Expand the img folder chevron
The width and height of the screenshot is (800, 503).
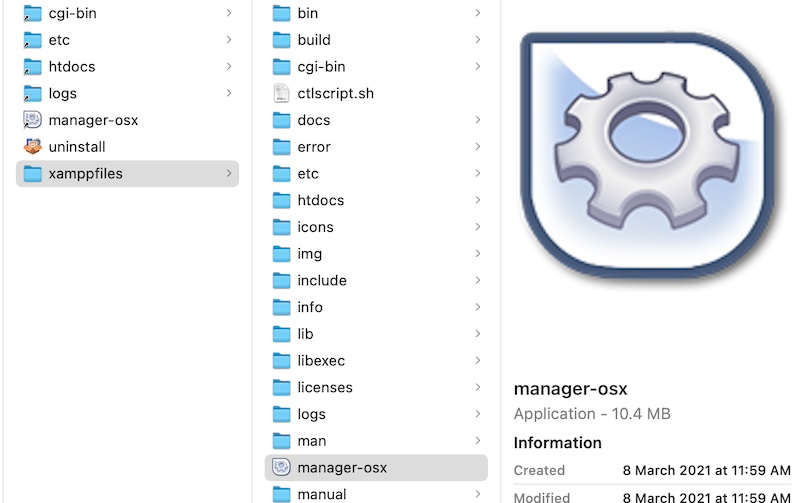pos(478,254)
